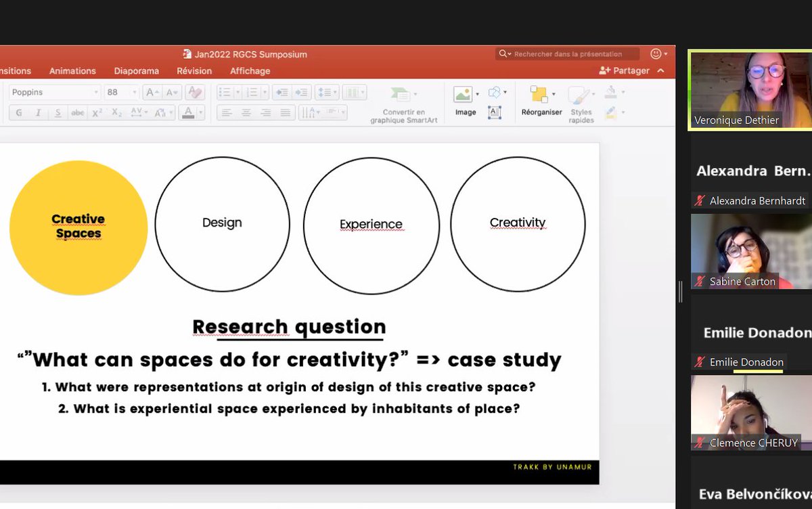Open the Révision tab
This screenshot has height=509, width=812.
coord(194,70)
